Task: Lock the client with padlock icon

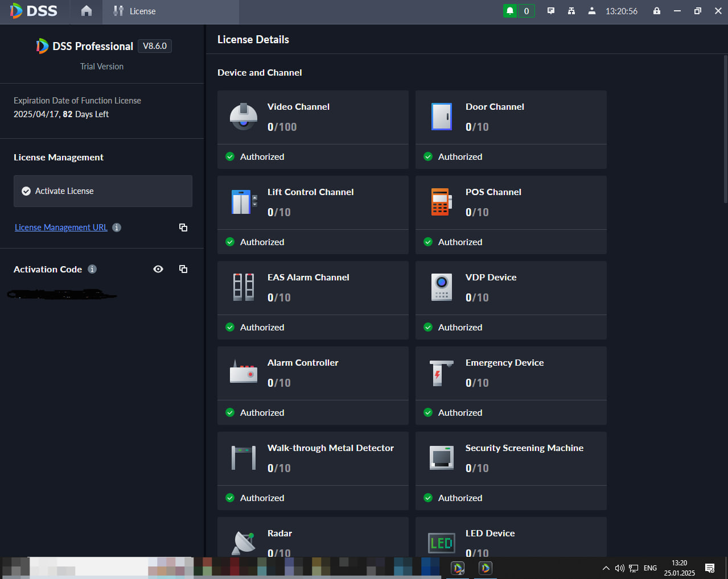Action: [x=657, y=11]
